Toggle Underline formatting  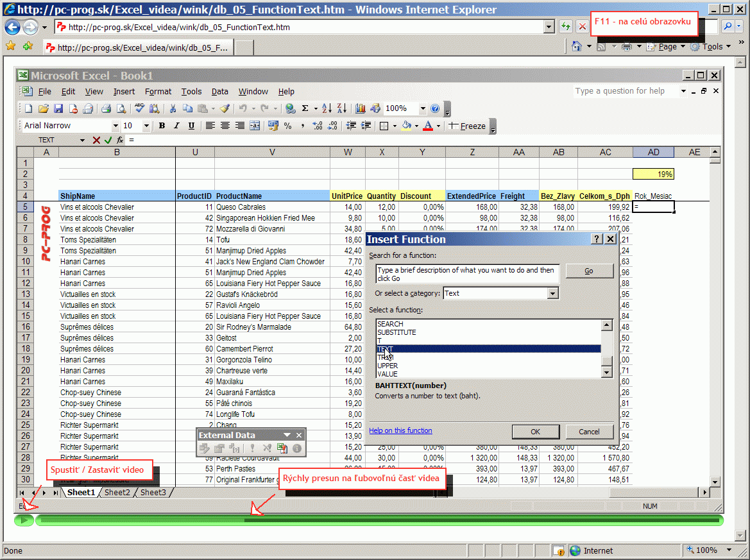[x=191, y=126]
